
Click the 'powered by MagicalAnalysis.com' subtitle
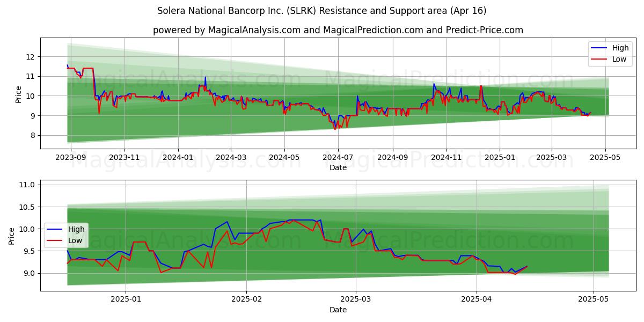[338, 30]
